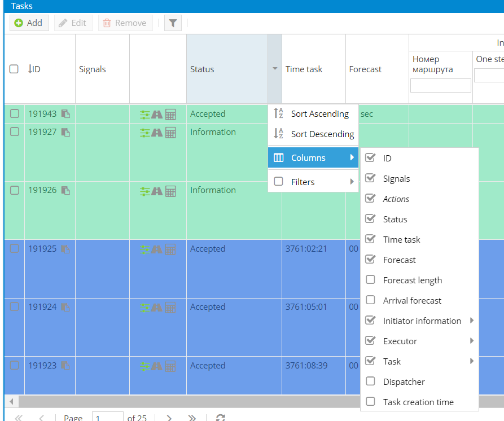Open the calculator icon in row 191926
Image resolution: width=504 pixels, height=421 pixels.
point(170,191)
